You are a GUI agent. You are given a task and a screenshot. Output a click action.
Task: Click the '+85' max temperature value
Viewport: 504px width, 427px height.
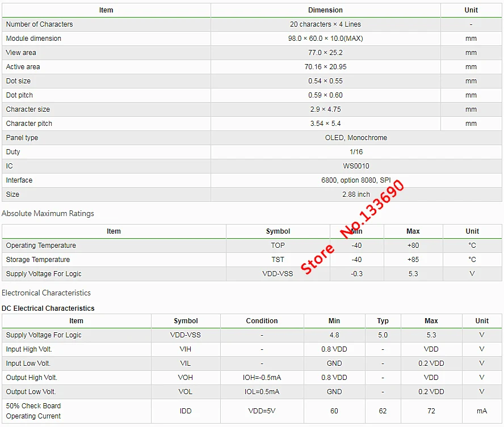413,259
